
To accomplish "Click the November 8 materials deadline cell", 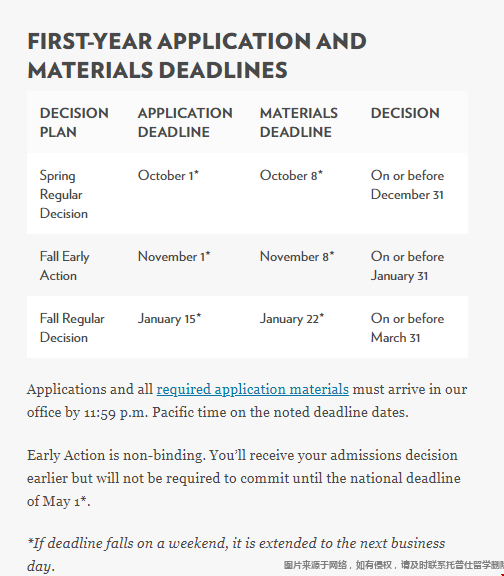I will tap(297, 256).
